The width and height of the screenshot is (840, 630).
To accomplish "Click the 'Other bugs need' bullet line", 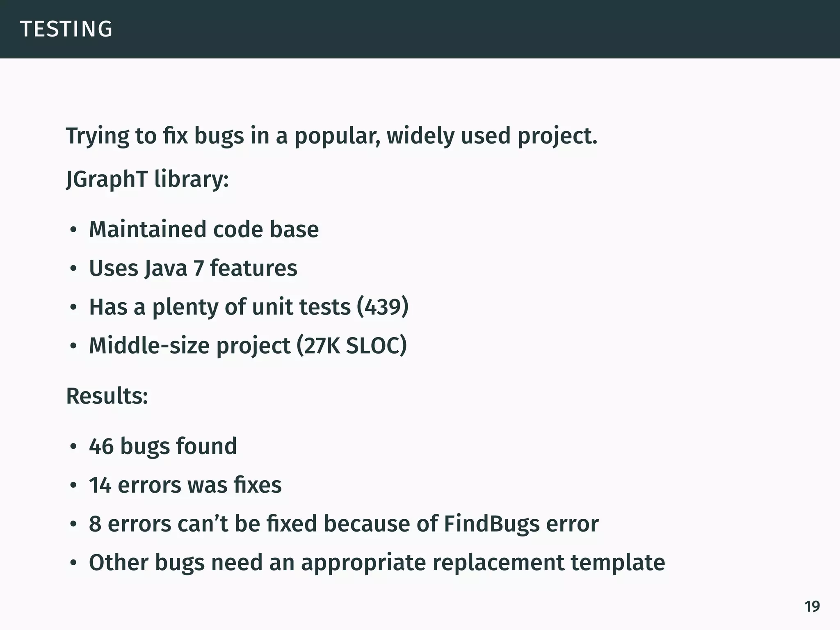I will [x=377, y=563].
